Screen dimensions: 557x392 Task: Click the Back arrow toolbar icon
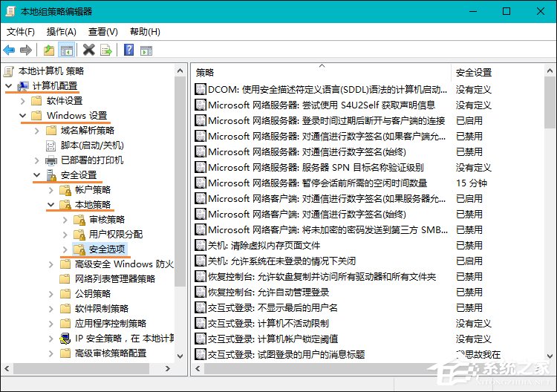[10, 50]
